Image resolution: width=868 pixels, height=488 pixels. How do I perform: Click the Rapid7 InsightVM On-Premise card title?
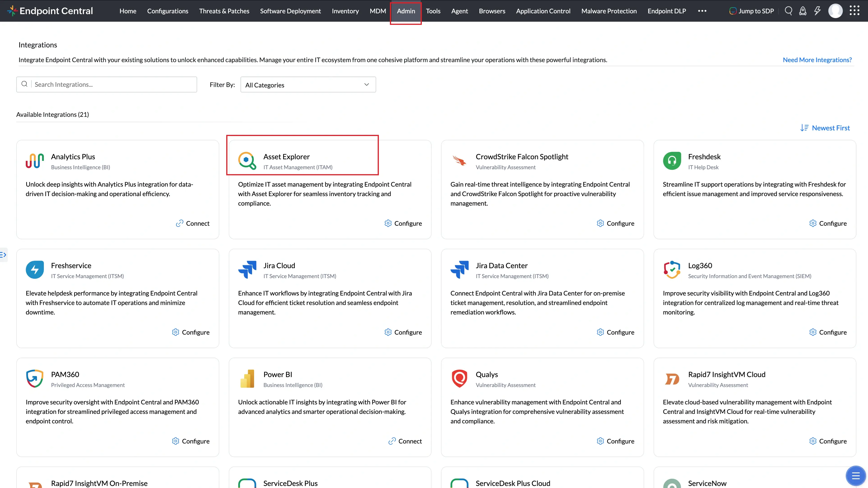[x=99, y=483]
